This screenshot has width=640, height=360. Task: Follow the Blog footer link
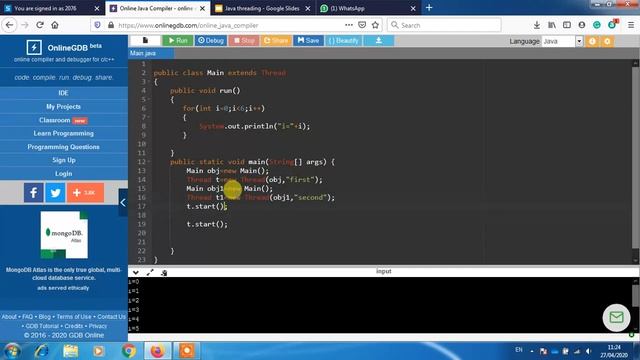pos(44,317)
